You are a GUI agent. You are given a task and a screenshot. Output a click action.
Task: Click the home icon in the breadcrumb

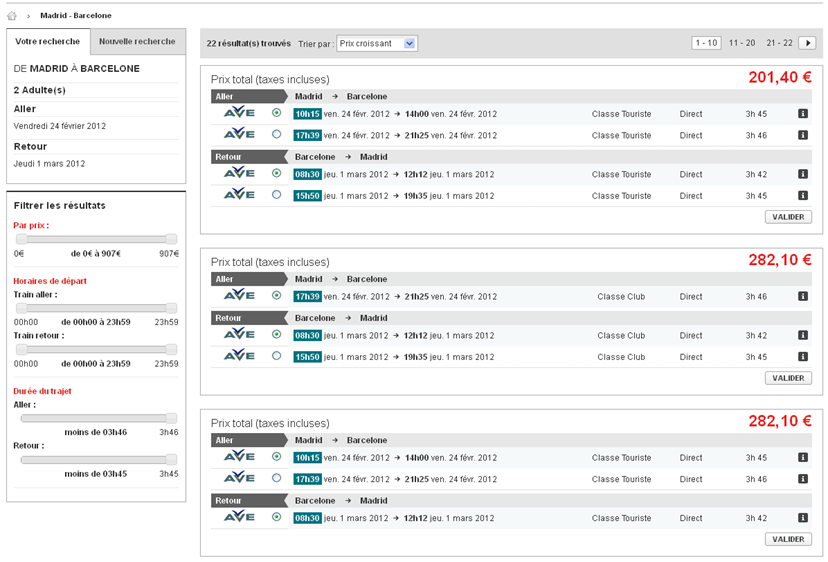click(12, 16)
